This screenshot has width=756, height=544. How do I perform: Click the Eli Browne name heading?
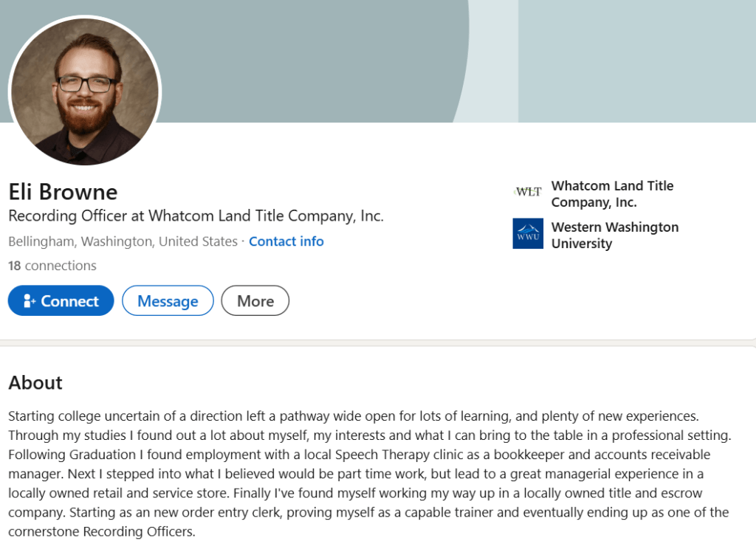pyautogui.click(x=63, y=192)
